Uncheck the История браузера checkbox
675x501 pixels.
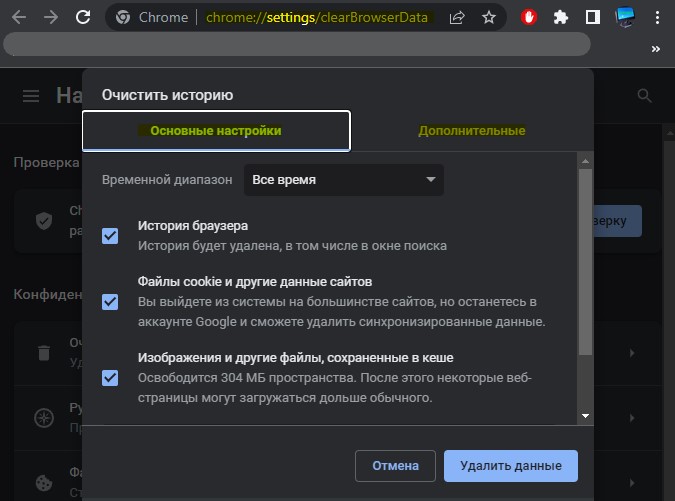click(110, 236)
